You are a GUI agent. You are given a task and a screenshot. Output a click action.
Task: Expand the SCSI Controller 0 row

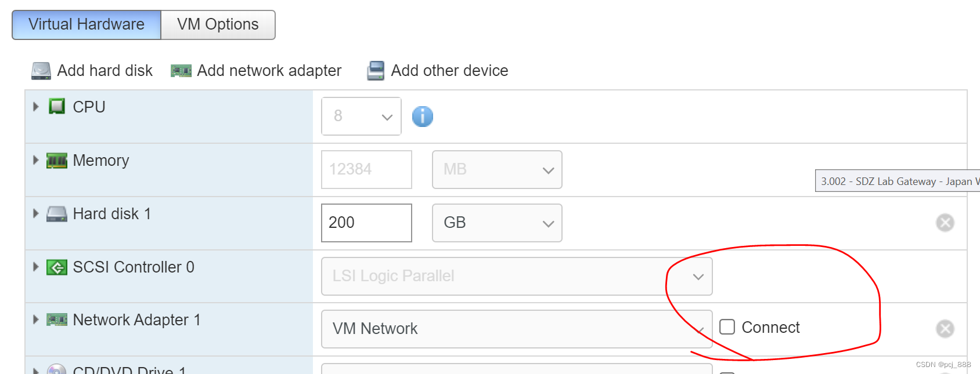[35, 267]
